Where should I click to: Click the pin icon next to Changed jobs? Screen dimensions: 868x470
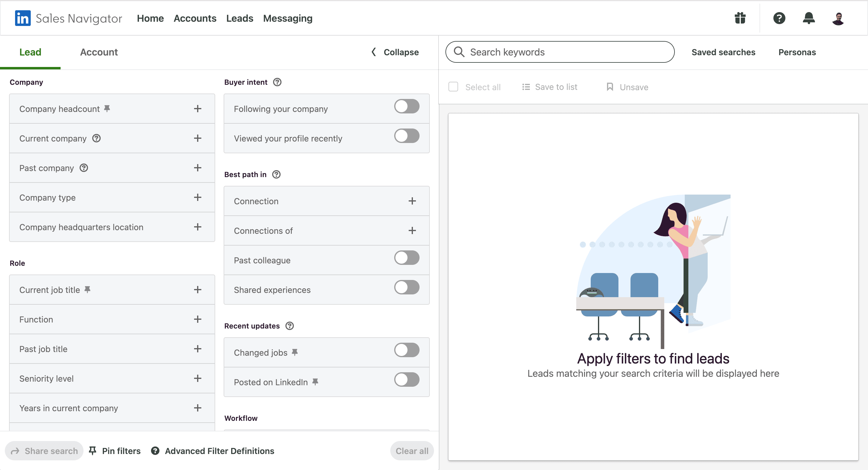pyautogui.click(x=295, y=352)
